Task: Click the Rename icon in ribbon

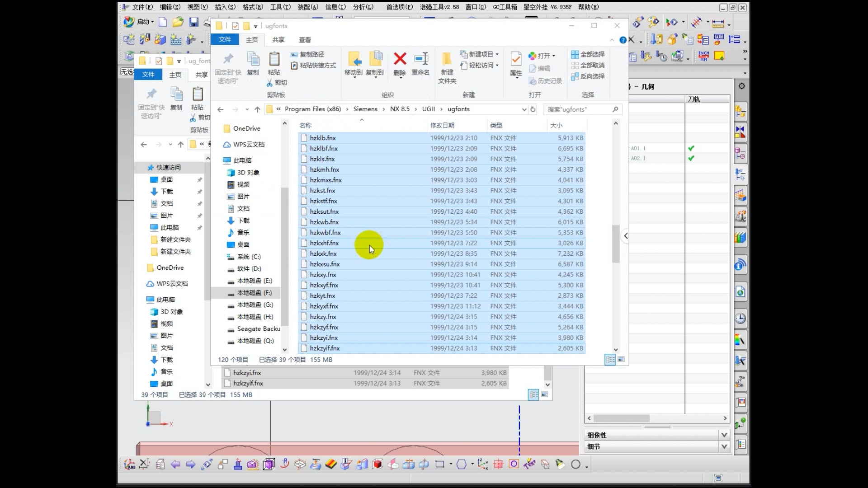Action: click(x=421, y=59)
